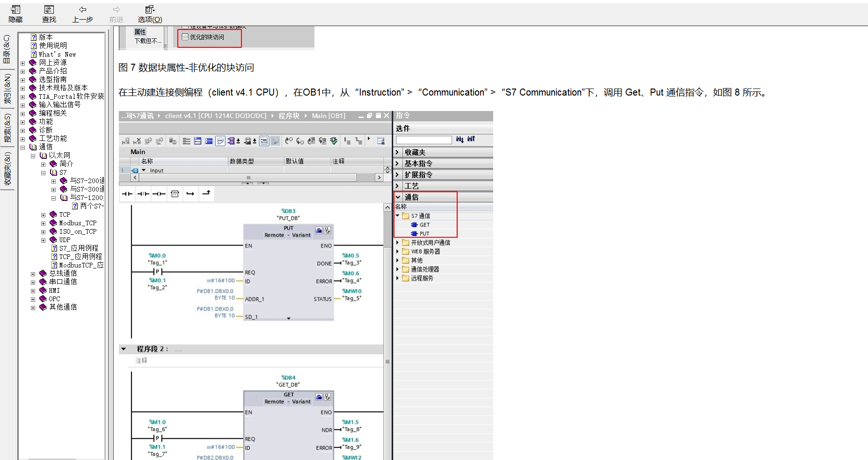Viewport: 868px width, 460px height.
Task: Select the PUT instruction icon under S7 通信
Action: [414, 234]
